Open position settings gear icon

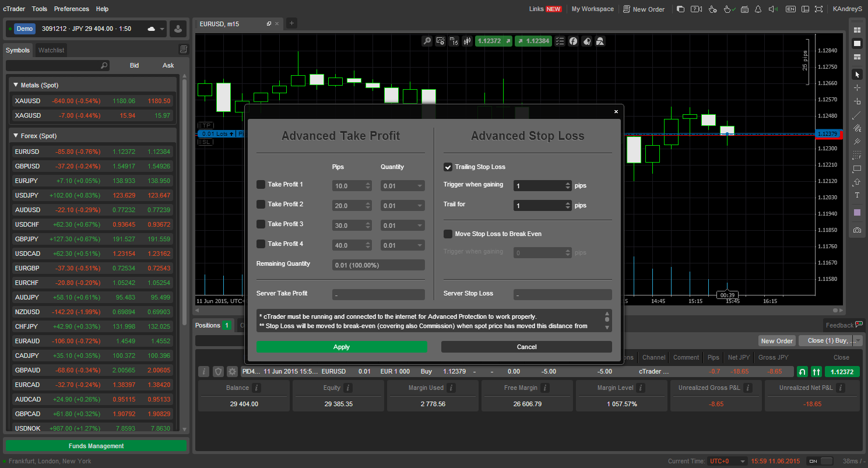233,371
